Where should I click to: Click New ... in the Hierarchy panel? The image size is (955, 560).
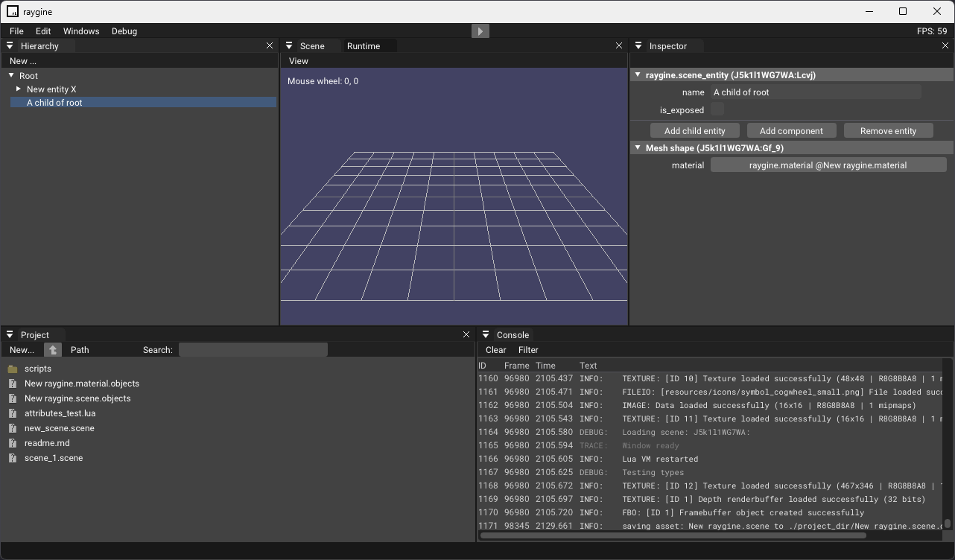[x=23, y=61]
